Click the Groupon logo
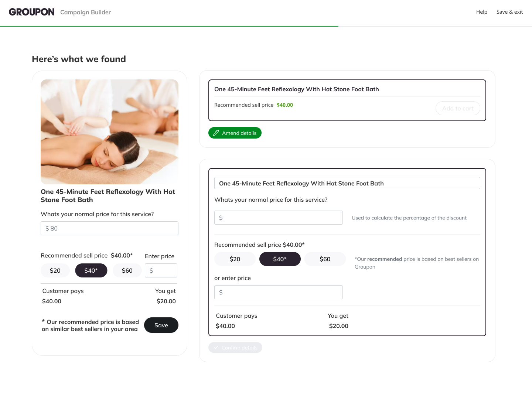 (32, 12)
